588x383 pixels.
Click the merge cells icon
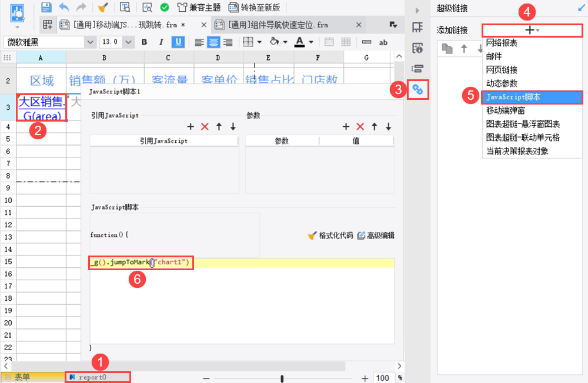click(329, 42)
